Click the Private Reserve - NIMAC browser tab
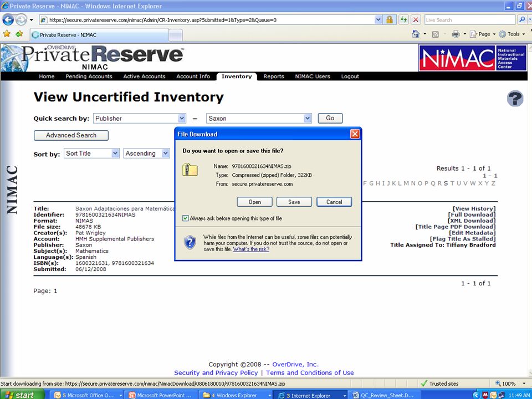 pyautogui.click(x=99, y=34)
